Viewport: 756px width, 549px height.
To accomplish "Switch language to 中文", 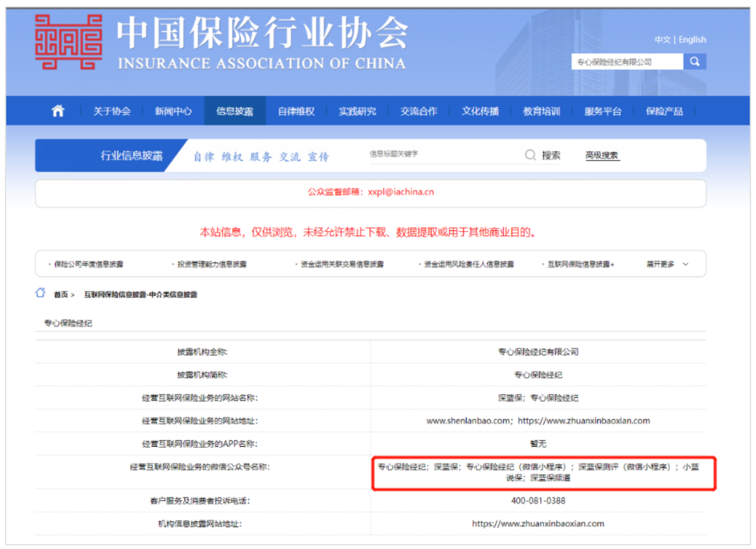I will tap(662, 39).
